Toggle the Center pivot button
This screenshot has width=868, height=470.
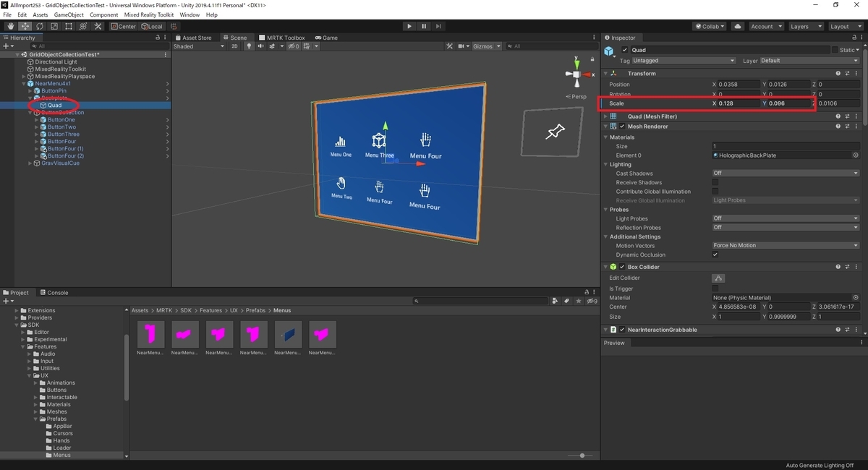(x=124, y=26)
